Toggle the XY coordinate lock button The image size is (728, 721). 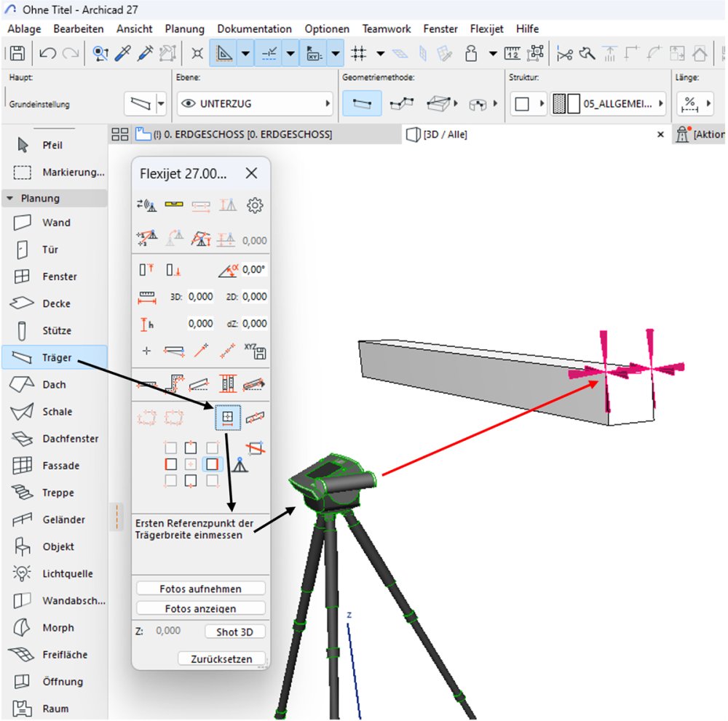314,53
